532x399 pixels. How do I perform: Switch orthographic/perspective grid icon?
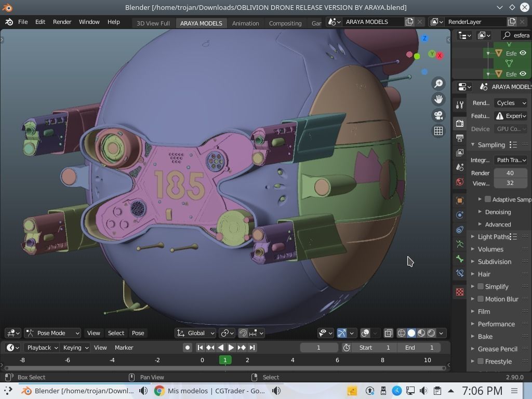tap(438, 131)
